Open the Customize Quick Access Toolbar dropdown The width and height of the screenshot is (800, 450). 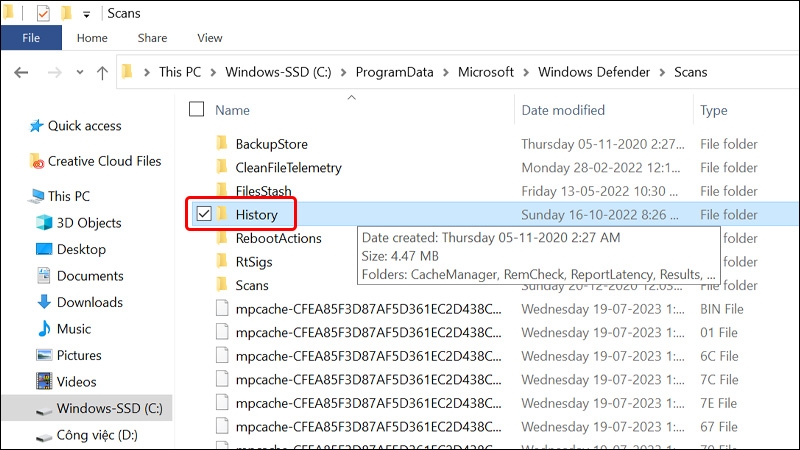pos(86,14)
